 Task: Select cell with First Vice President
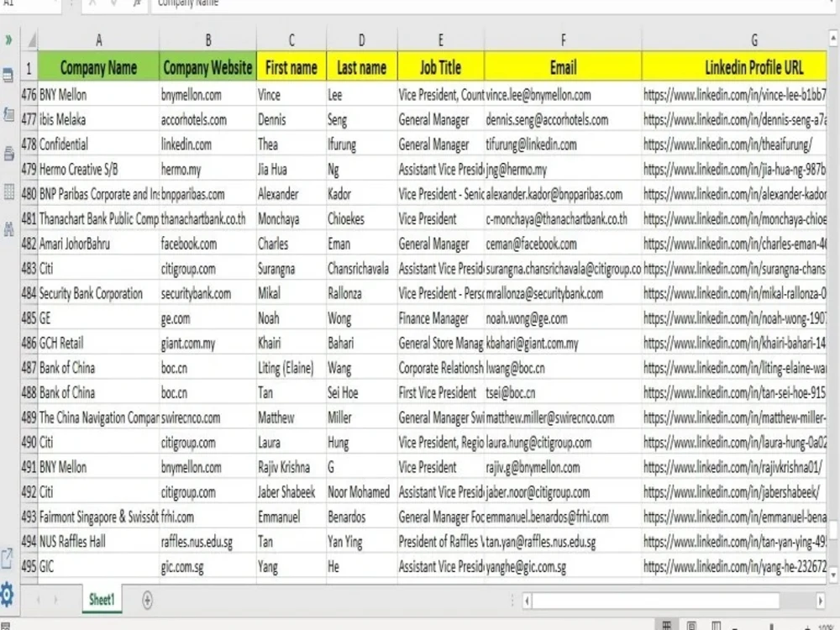440,392
